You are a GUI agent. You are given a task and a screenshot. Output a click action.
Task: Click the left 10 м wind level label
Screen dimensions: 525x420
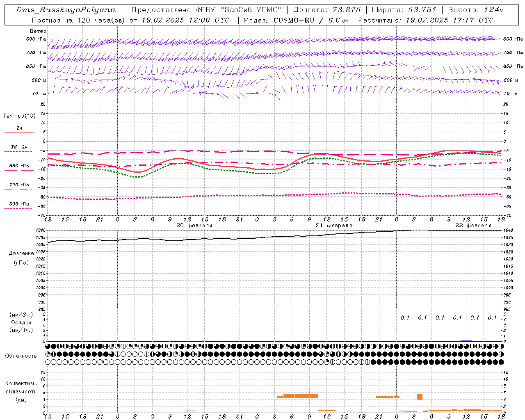click(39, 94)
